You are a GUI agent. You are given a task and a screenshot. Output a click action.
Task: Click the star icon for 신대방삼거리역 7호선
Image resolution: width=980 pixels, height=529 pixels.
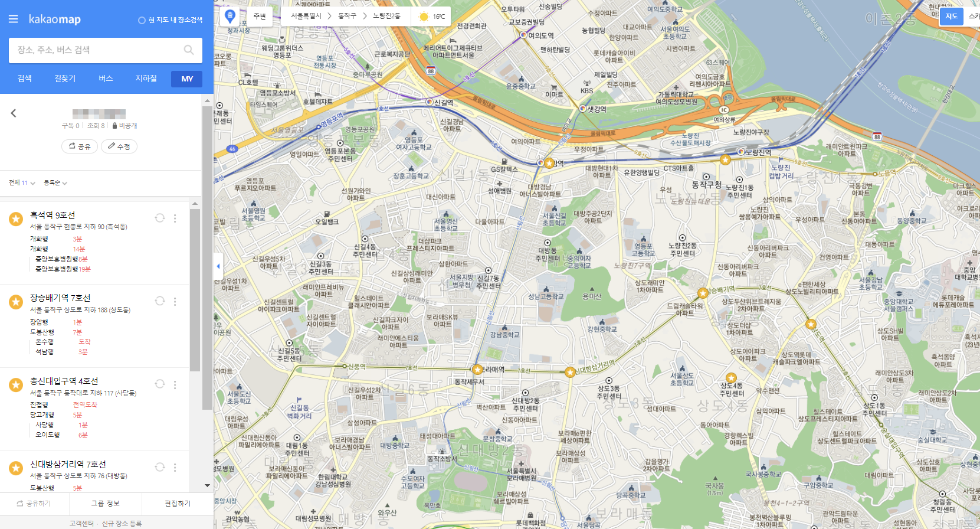coord(16,468)
